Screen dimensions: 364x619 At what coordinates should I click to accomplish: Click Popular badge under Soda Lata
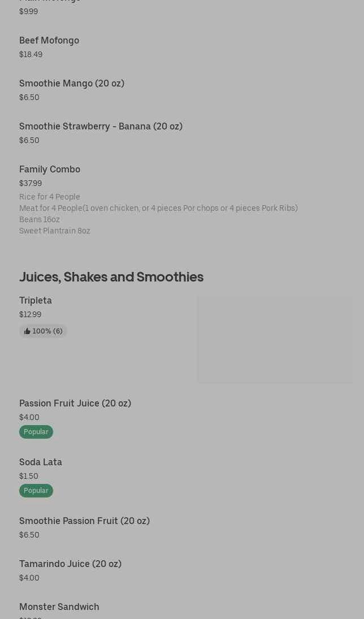[x=36, y=491]
